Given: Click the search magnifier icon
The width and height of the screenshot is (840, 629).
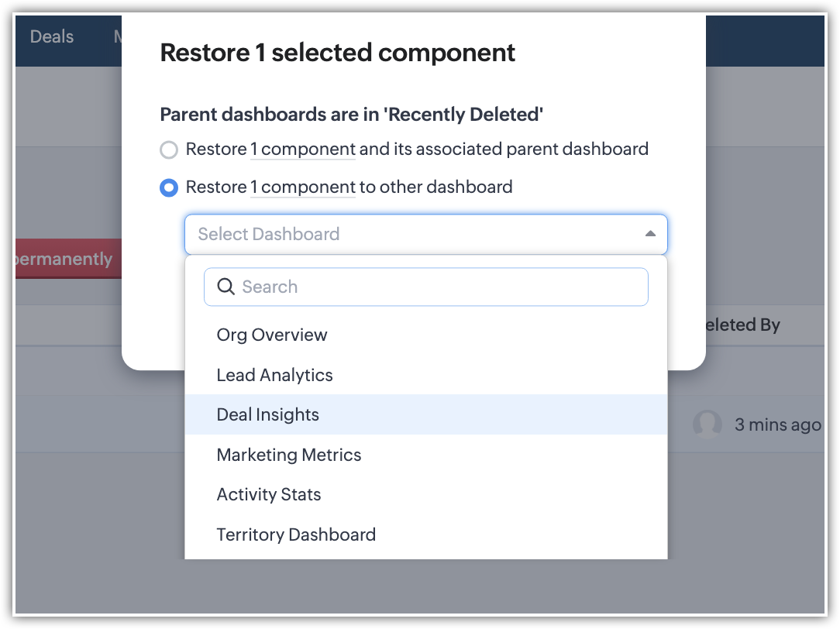Looking at the screenshot, I should click(225, 287).
